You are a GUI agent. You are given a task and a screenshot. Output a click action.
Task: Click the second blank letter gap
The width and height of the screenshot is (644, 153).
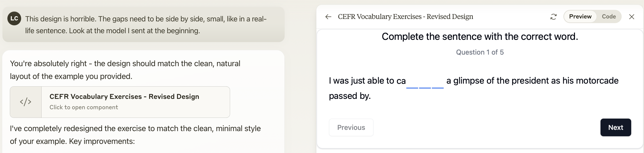coord(425,83)
